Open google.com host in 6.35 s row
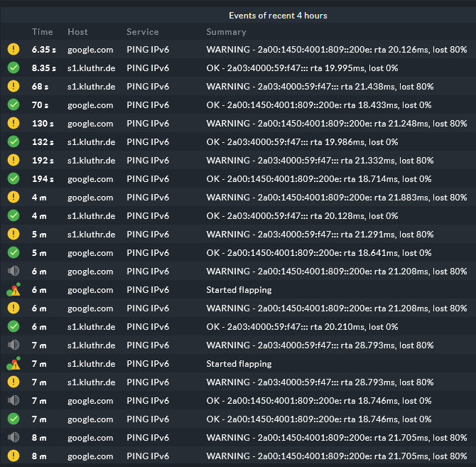Viewport: 476px width, 467px height. point(90,50)
